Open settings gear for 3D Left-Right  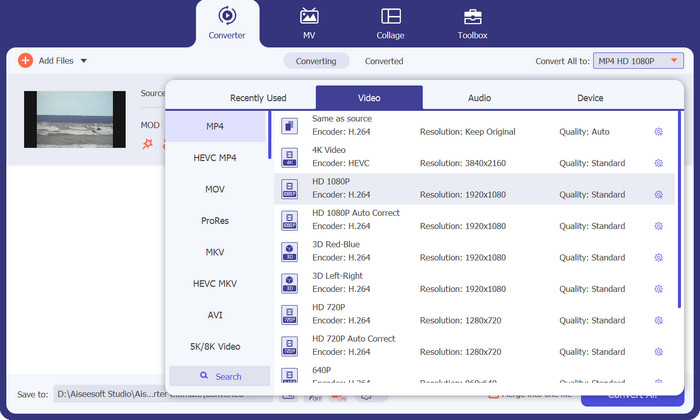[658, 289]
